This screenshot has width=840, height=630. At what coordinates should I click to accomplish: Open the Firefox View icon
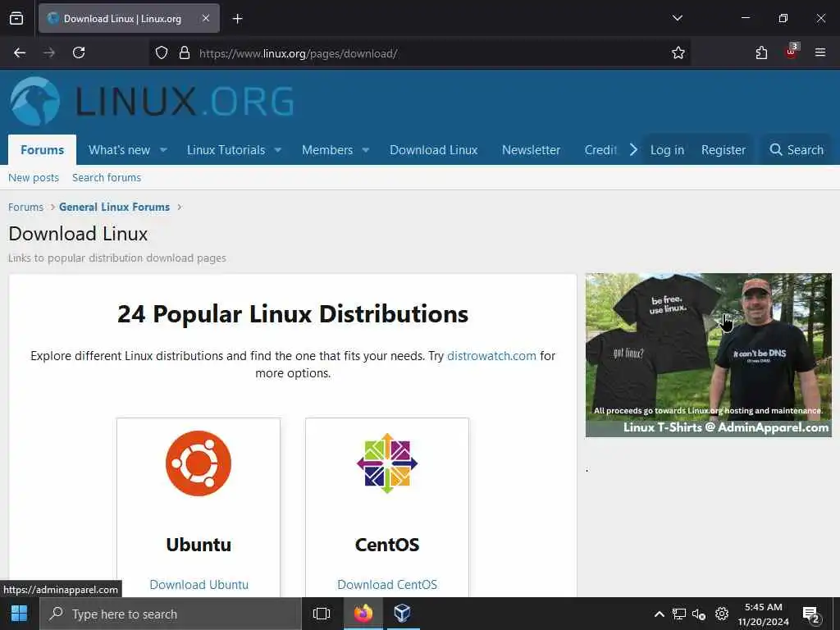pyautogui.click(x=16, y=19)
